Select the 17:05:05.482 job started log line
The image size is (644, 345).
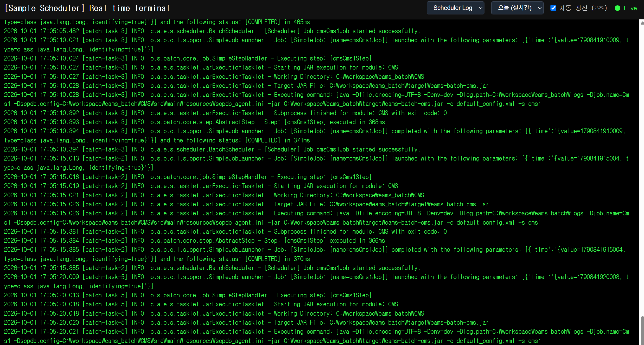click(x=212, y=31)
